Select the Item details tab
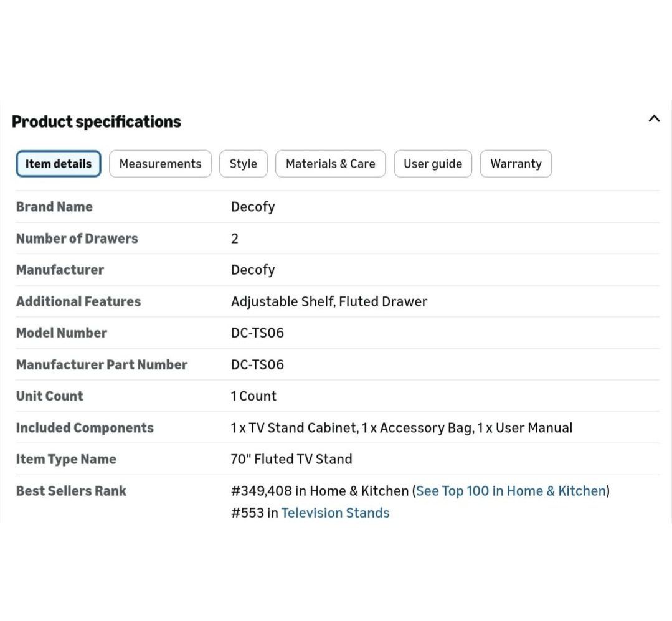Screen dimensions: 672x621 tap(59, 164)
